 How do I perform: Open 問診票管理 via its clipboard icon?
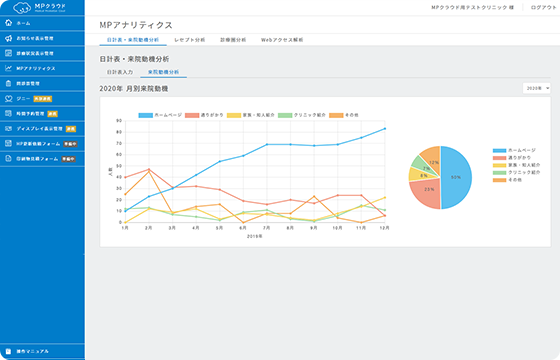tap(9, 83)
